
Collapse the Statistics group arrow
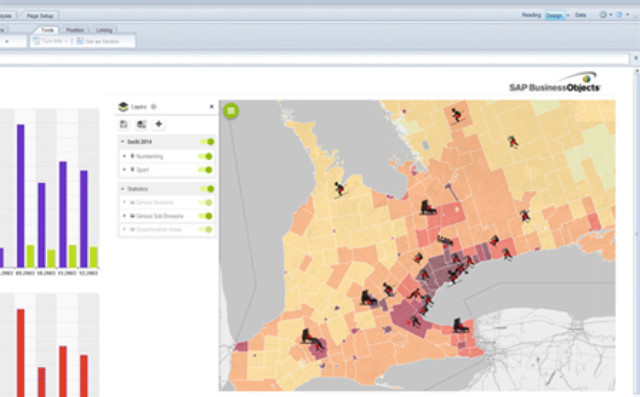[122, 189]
